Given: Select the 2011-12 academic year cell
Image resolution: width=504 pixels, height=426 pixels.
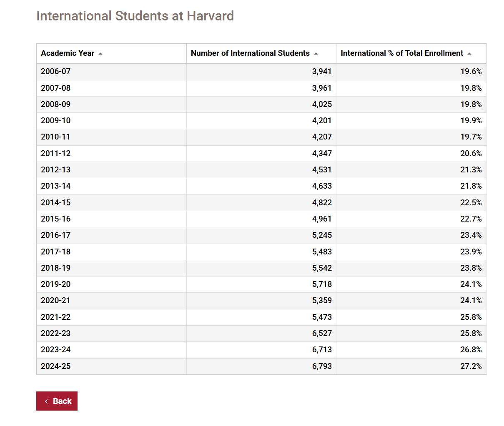Looking at the screenshot, I should [56, 154].
